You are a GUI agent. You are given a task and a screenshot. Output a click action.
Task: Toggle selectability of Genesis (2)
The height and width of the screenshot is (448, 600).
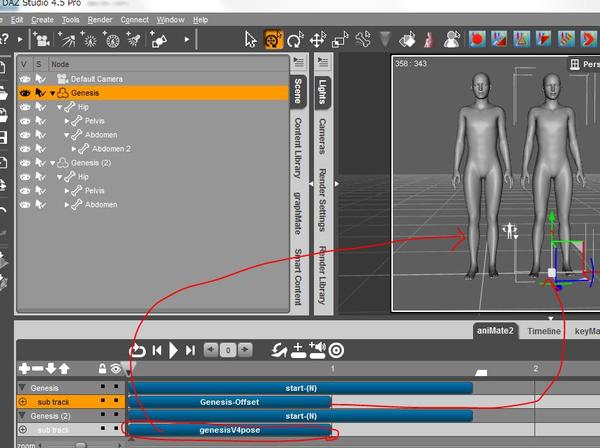(40, 163)
